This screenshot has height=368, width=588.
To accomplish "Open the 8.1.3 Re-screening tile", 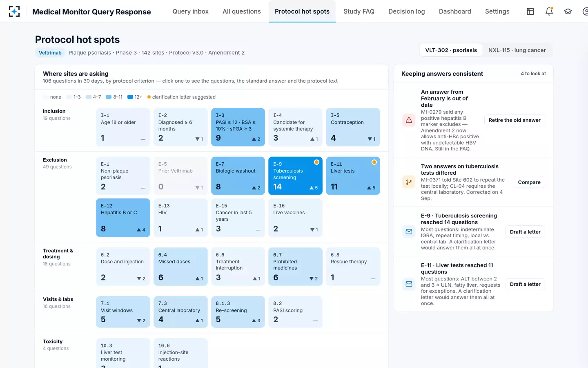I will (238, 312).
